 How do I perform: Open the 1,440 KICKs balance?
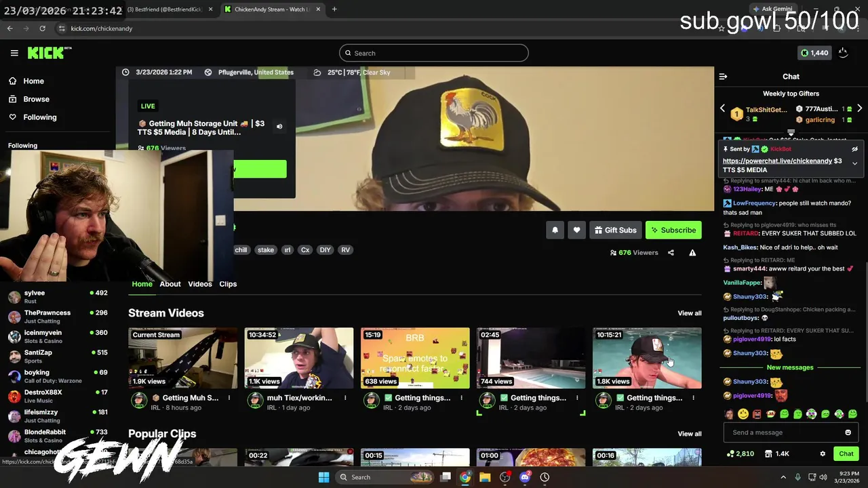click(814, 53)
